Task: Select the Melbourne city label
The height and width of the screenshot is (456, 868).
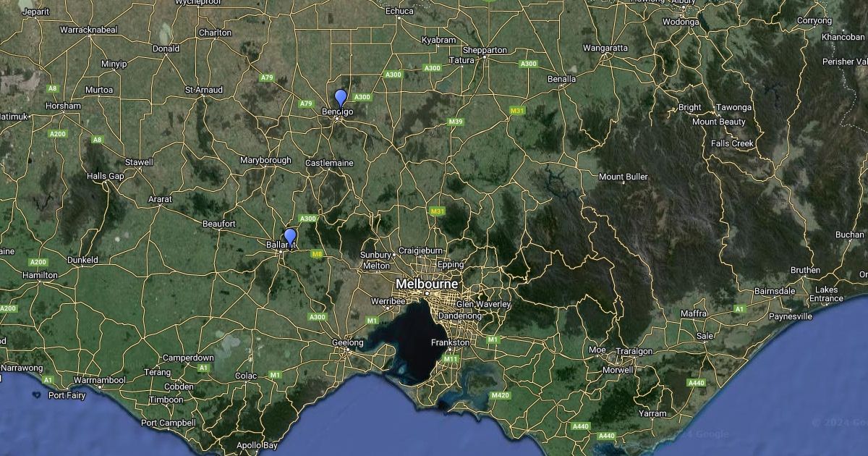Action: click(x=426, y=284)
